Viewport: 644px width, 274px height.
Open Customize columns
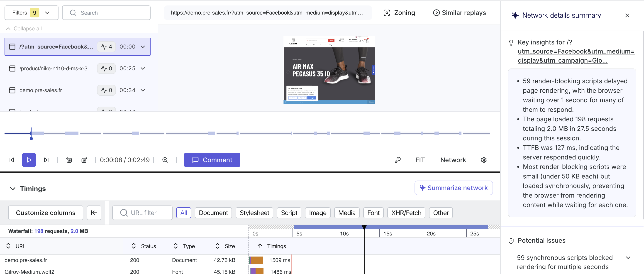(x=46, y=213)
